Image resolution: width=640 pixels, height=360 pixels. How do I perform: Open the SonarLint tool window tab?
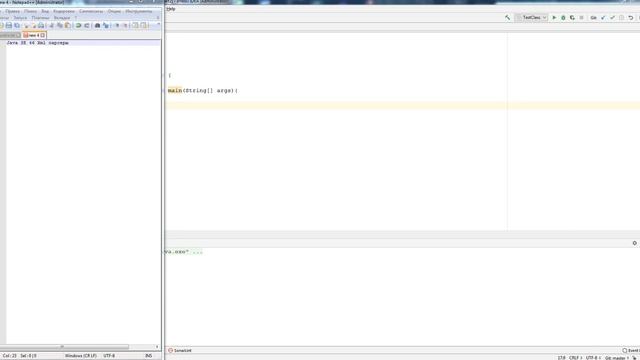[x=180, y=350]
